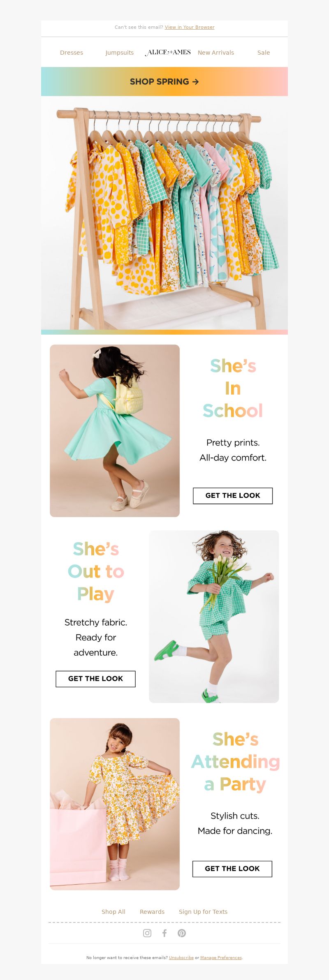Open the photo of girl twirling in mint dress
The width and height of the screenshot is (329, 980).
click(x=115, y=431)
